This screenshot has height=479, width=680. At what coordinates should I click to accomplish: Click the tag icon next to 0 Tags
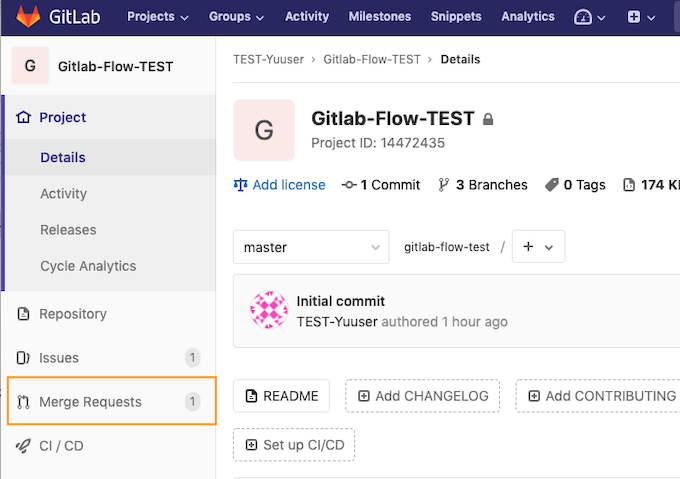[x=552, y=185]
